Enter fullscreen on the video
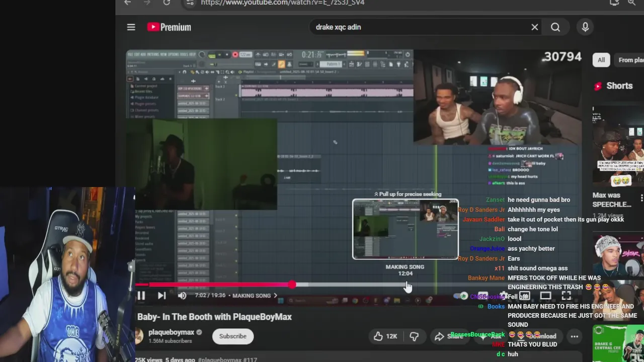The width and height of the screenshot is (644, 362). click(x=567, y=296)
